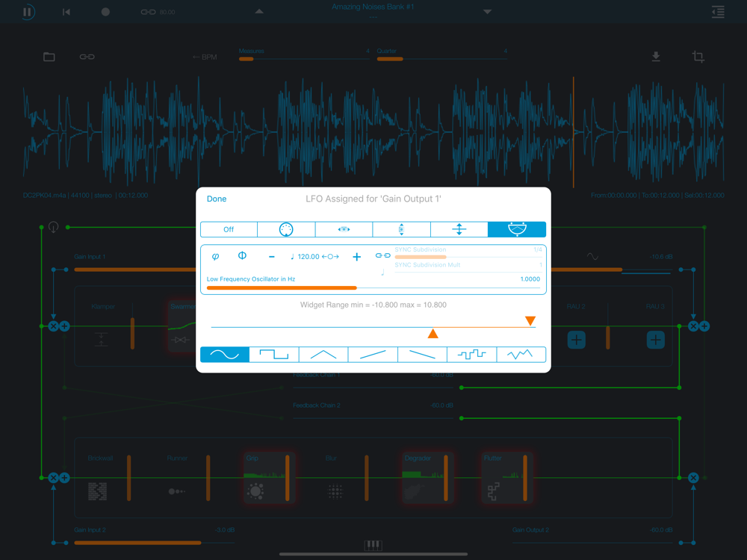This screenshot has width=747, height=560.
Task: Select the up-down arrows modulation tab
Action: [x=459, y=229]
